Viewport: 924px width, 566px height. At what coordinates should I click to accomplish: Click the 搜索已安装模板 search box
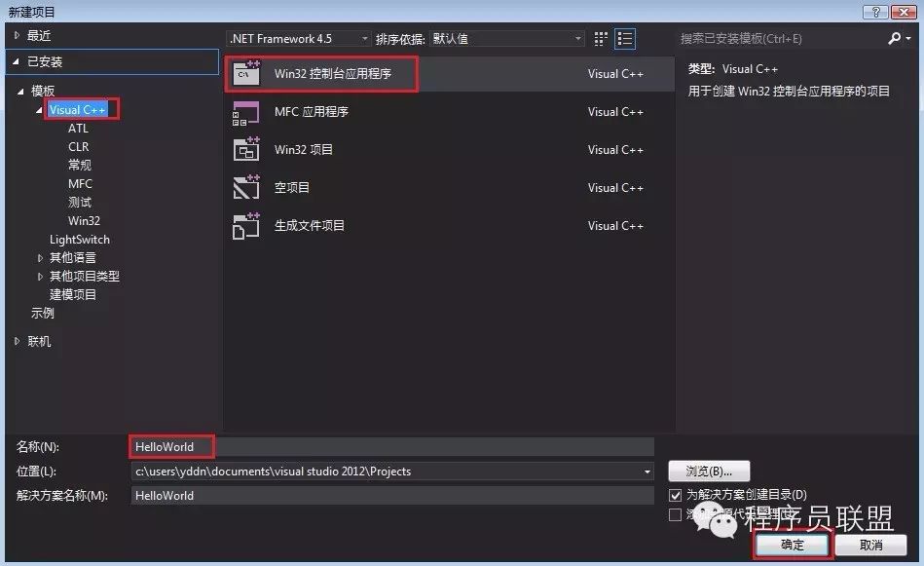[779, 39]
